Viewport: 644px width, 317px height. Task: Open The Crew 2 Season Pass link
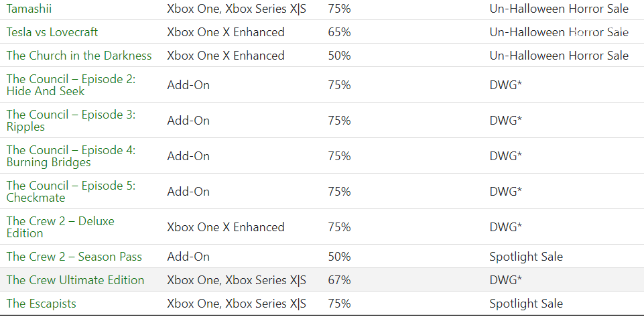(74, 257)
